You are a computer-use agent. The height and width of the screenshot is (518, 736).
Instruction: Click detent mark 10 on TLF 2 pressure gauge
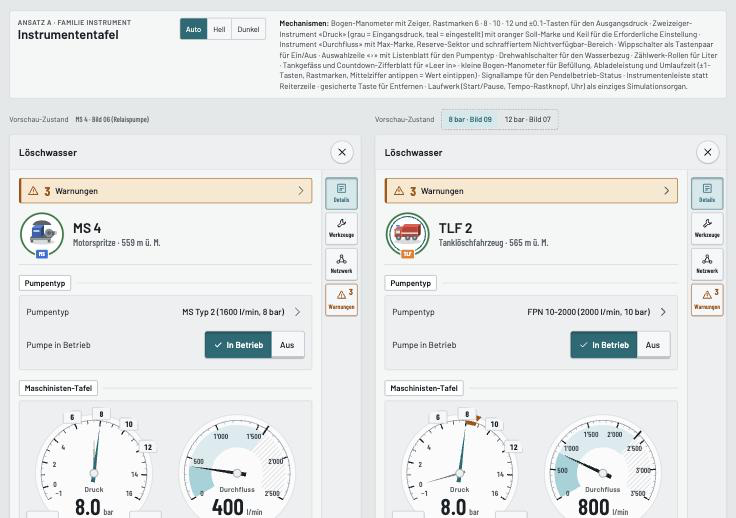click(x=494, y=424)
